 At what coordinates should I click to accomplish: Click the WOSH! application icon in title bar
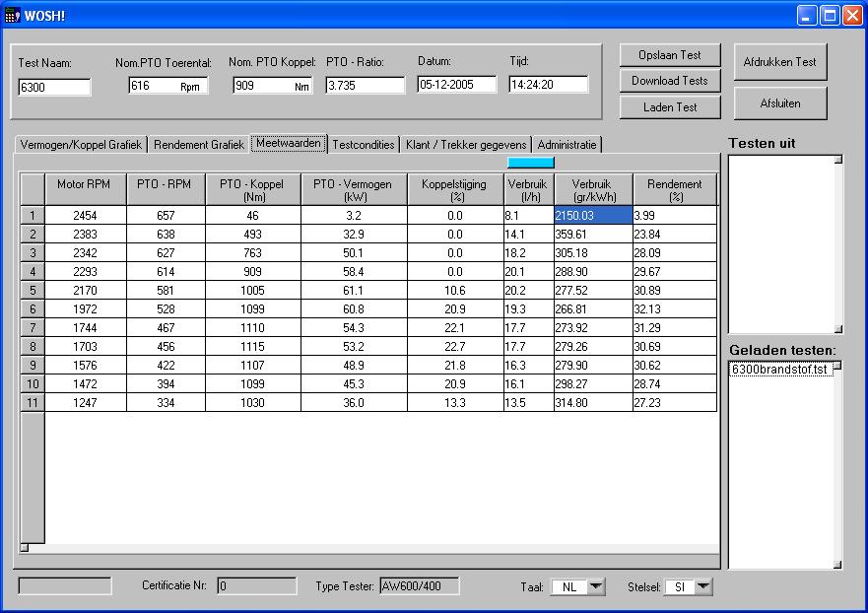[12, 16]
